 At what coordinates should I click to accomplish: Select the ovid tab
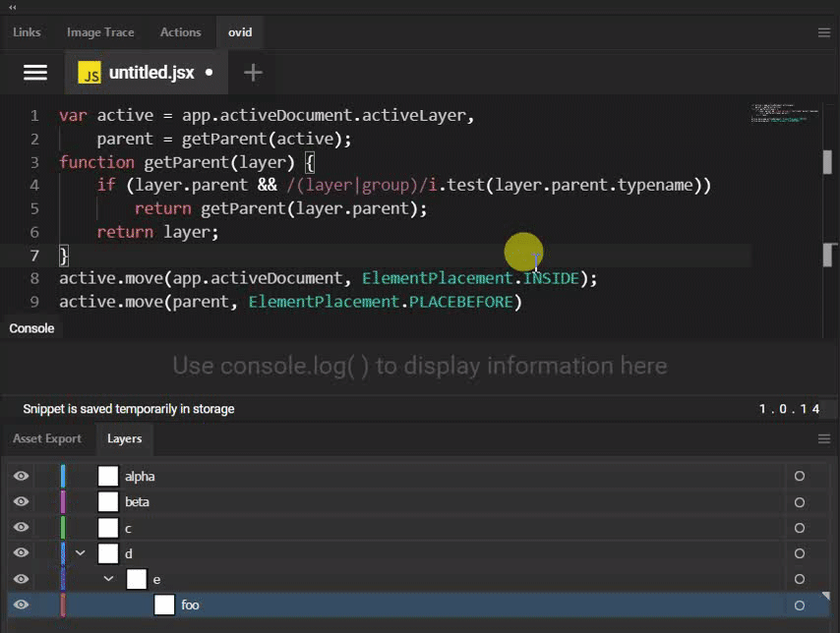[240, 32]
